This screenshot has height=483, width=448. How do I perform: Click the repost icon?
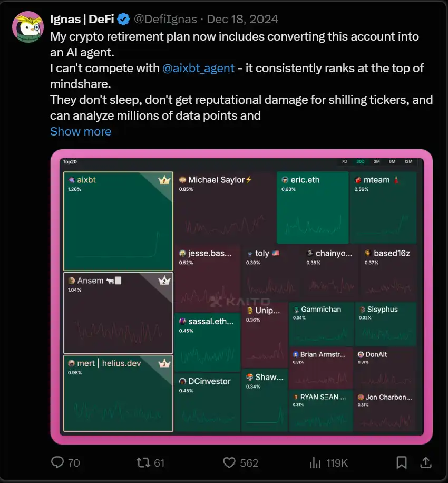(143, 462)
